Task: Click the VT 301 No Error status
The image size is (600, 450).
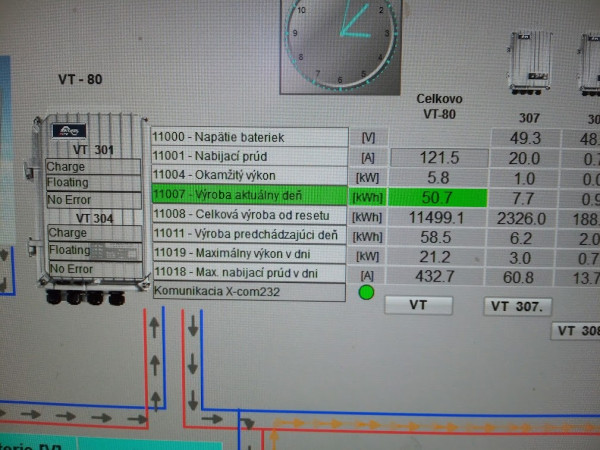Action: click(94, 200)
